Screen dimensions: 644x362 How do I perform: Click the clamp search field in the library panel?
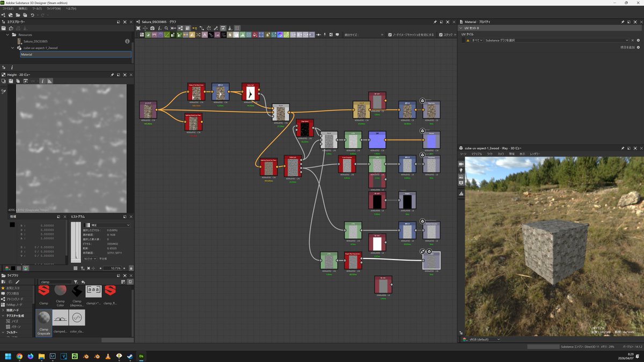(x=56, y=282)
